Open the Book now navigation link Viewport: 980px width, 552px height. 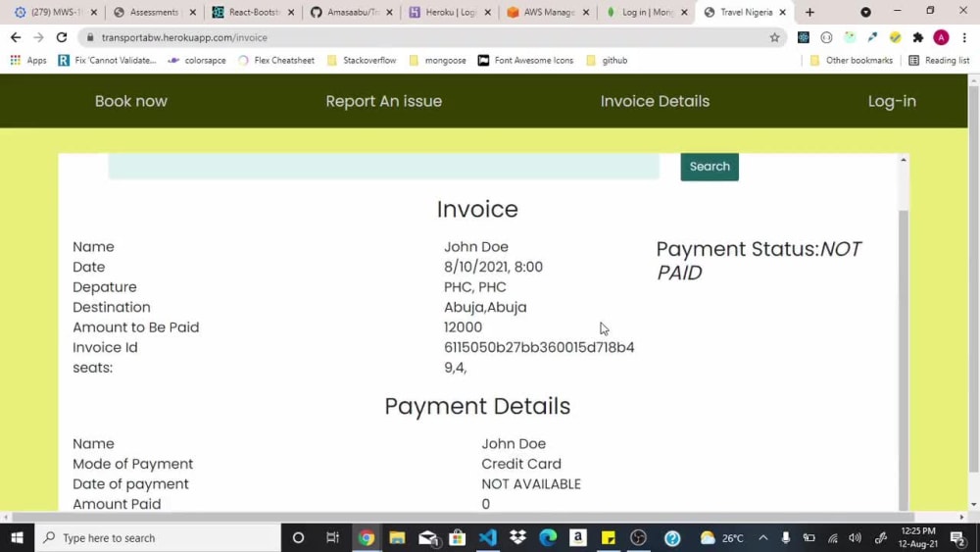pyautogui.click(x=131, y=101)
